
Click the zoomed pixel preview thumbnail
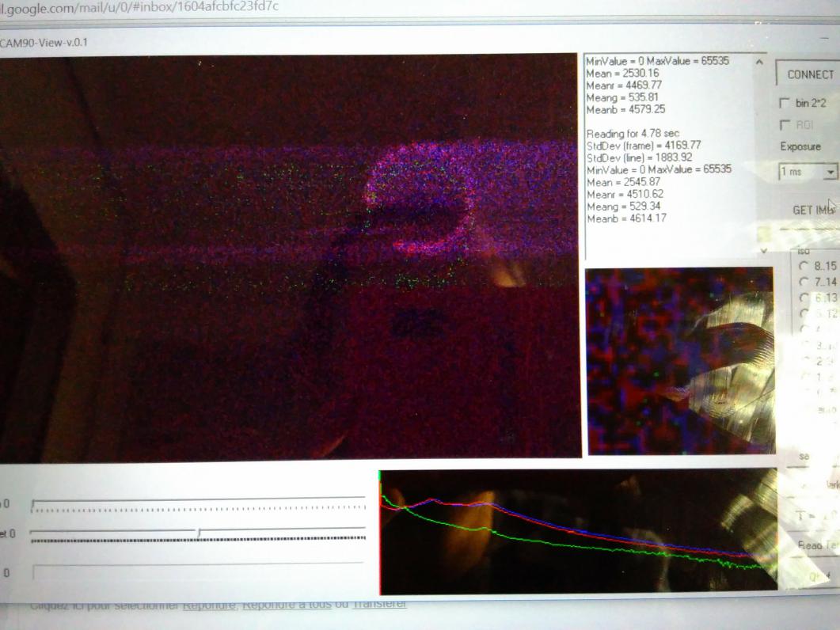click(x=680, y=361)
